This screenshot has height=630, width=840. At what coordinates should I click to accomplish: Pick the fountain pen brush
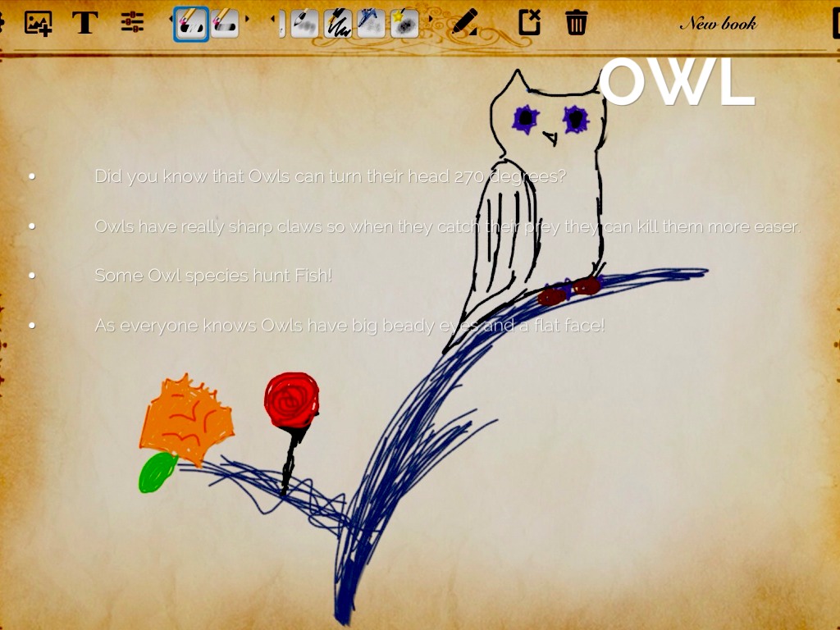click(338, 25)
